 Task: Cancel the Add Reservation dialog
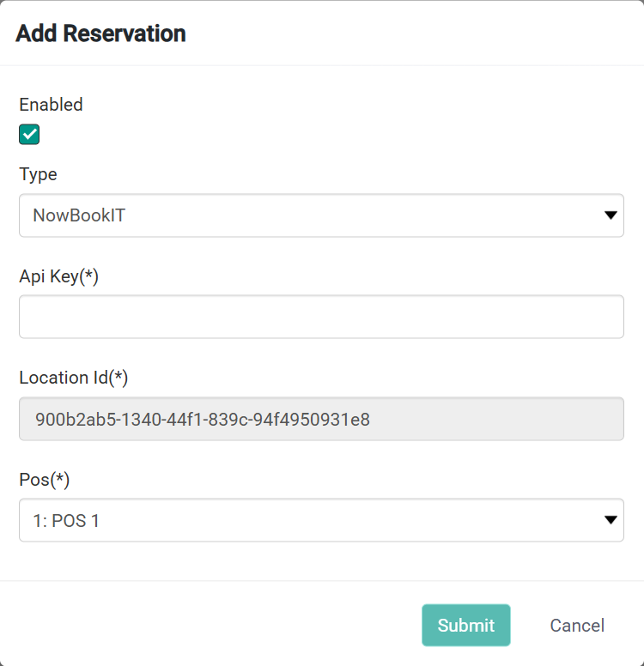pos(577,626)
